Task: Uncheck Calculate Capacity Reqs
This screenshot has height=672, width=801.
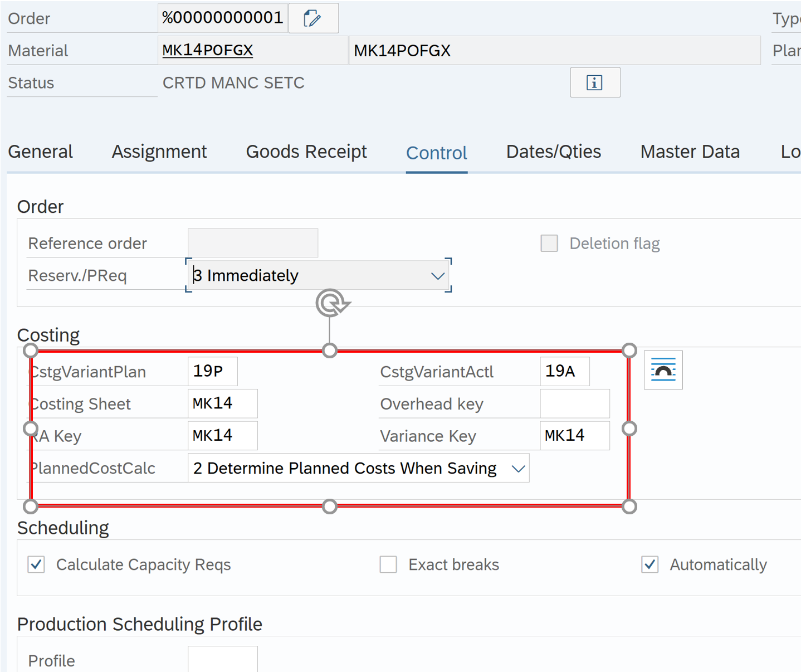Action: pyautogui.click(x=37, y=564)
